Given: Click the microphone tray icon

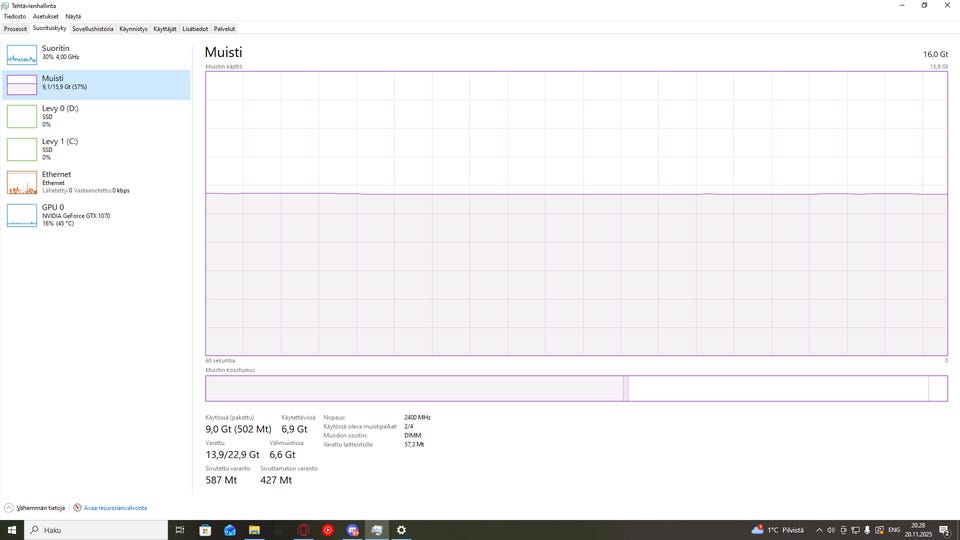Looking at the screenshot, I should [867, 530].
